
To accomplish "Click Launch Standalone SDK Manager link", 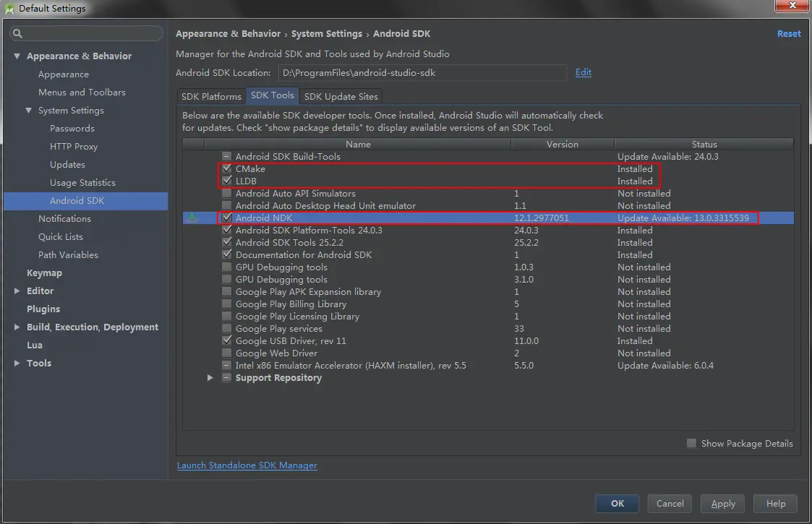I will point(247,465).
